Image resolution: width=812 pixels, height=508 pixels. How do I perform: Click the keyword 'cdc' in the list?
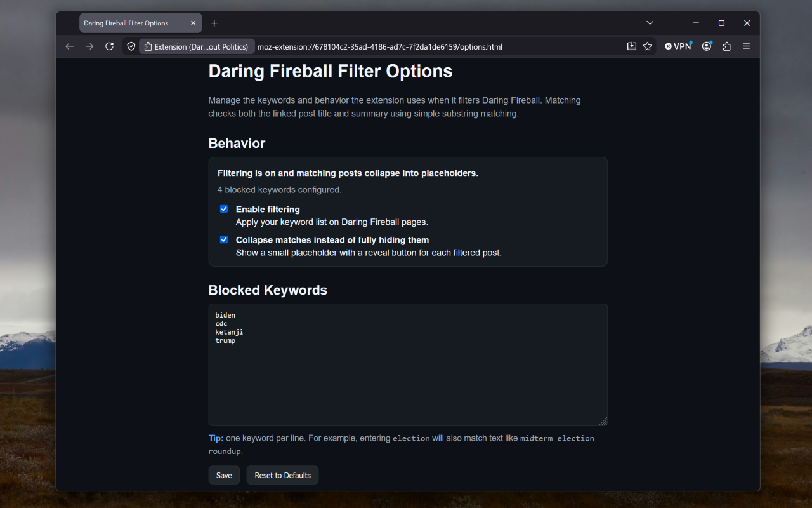(x=221, y=323)
